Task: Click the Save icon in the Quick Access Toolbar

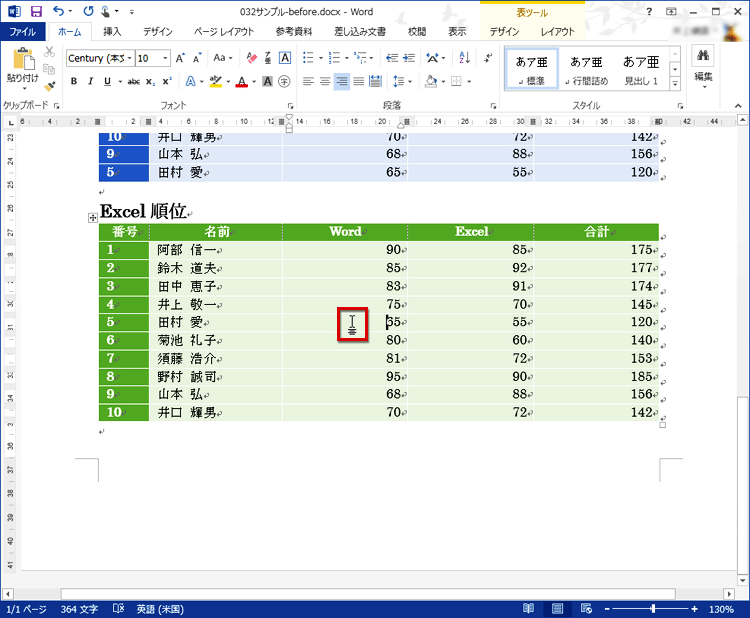Action: pos(36,11)
